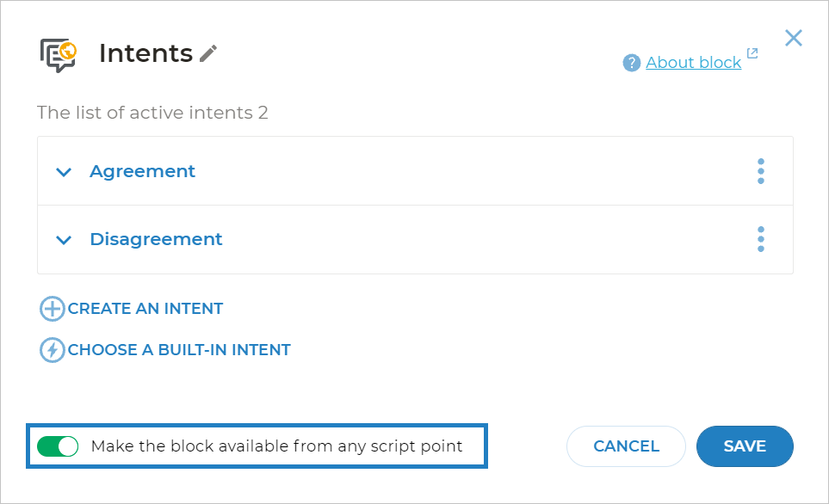The height and width of the screenshot is (504, 829).
Task: Expand the Disagreement intent chevron
Action: 63,240
